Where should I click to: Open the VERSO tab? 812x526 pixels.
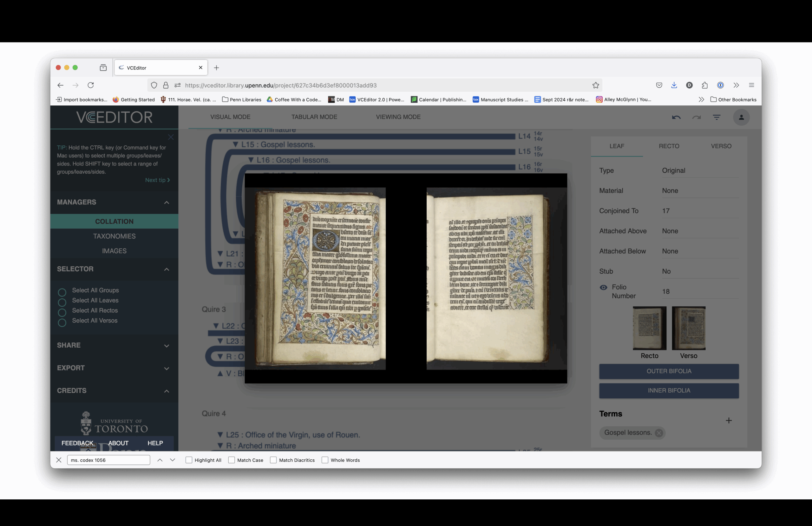point(721,146)
